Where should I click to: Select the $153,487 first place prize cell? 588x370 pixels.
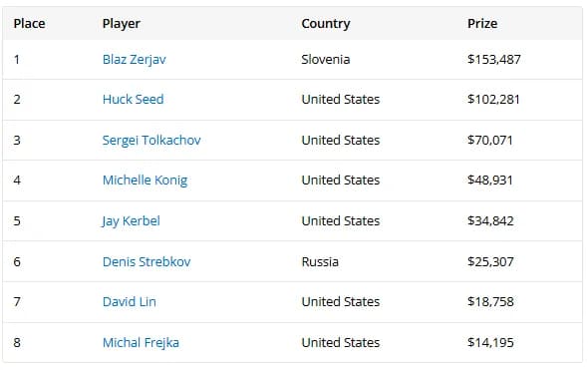tap(494, 59)
